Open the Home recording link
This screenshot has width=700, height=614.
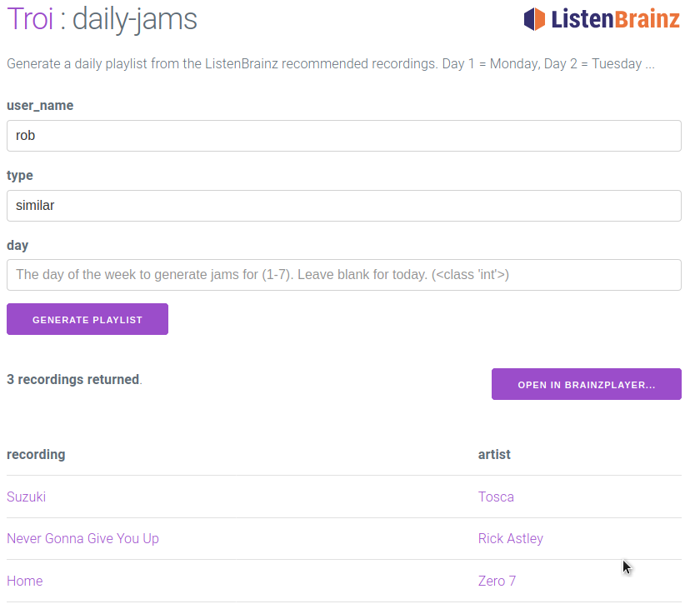click(24, 581)
